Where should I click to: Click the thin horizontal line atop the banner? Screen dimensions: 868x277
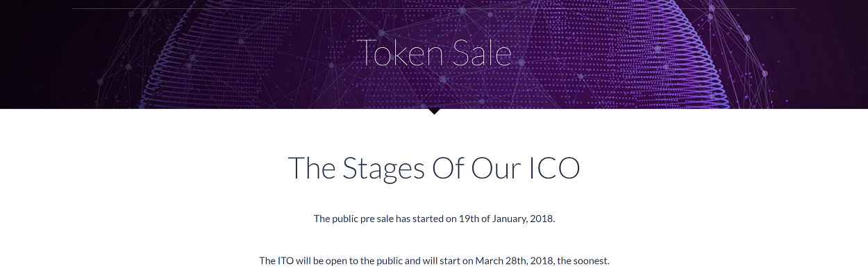pos(434,8)
